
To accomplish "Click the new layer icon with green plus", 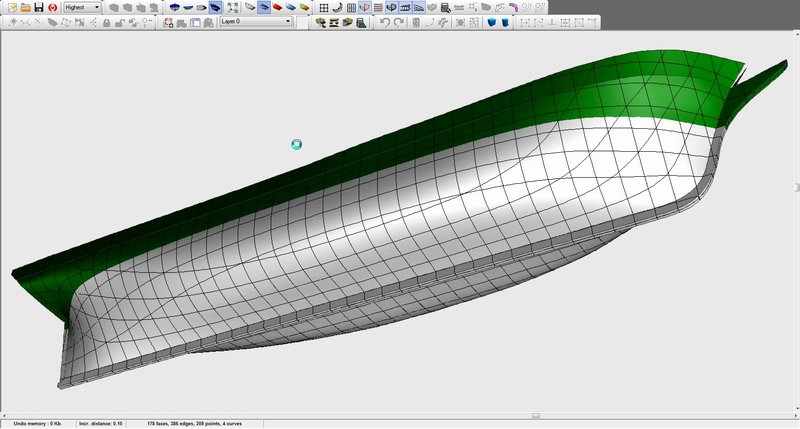I will 169,22.
